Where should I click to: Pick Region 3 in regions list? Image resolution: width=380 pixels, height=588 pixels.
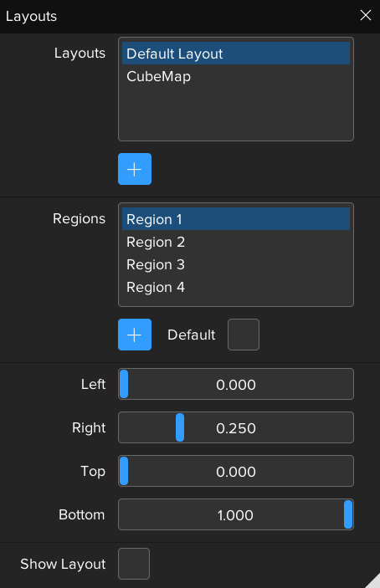[236, 264]
